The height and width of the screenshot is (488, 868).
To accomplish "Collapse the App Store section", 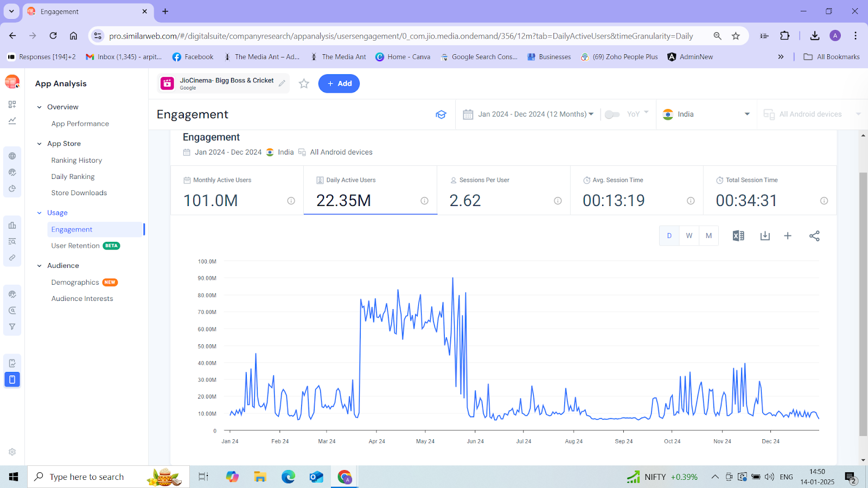I will [x=39, y=144].
